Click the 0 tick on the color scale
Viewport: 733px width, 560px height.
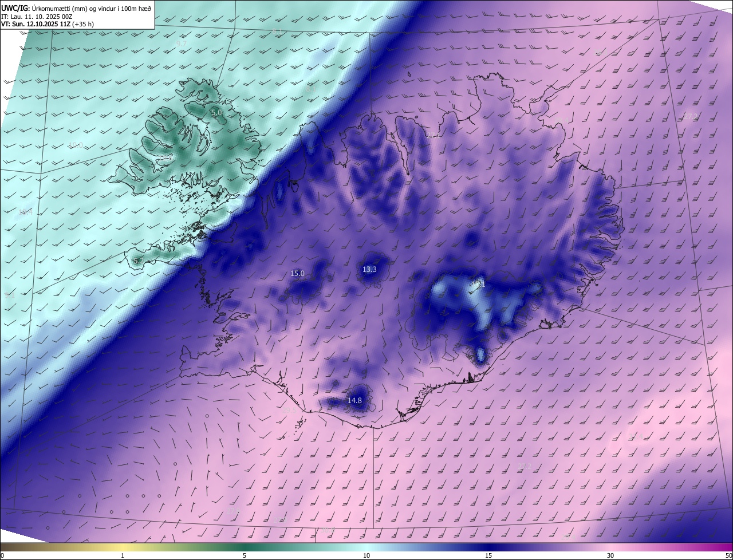tap(2, 555)
